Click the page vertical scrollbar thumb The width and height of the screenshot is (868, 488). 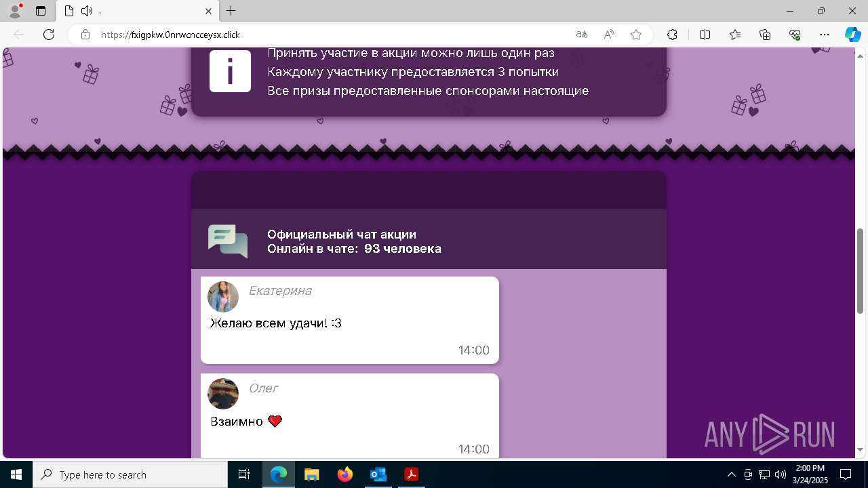pos(861,271)
